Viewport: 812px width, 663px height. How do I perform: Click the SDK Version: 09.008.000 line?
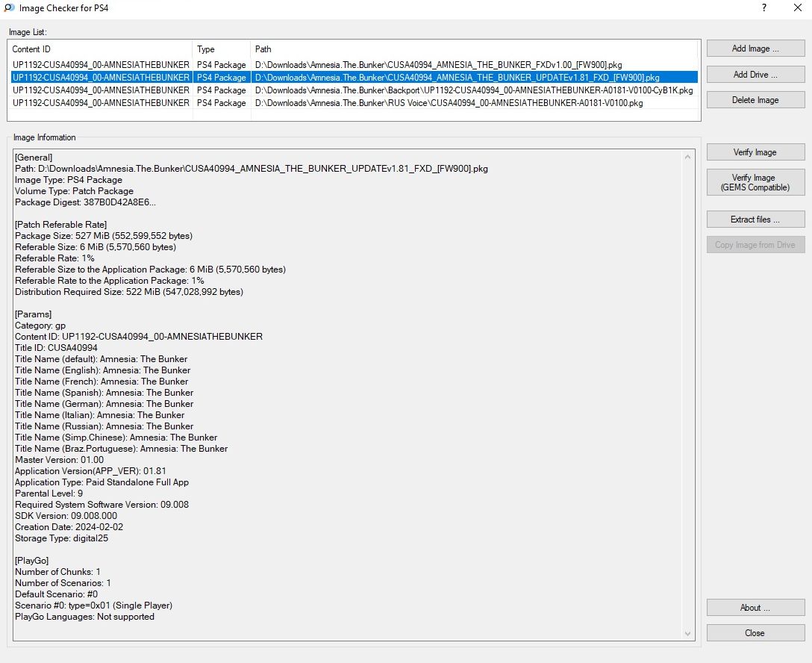pyautogui.click(x=66, y=516)
